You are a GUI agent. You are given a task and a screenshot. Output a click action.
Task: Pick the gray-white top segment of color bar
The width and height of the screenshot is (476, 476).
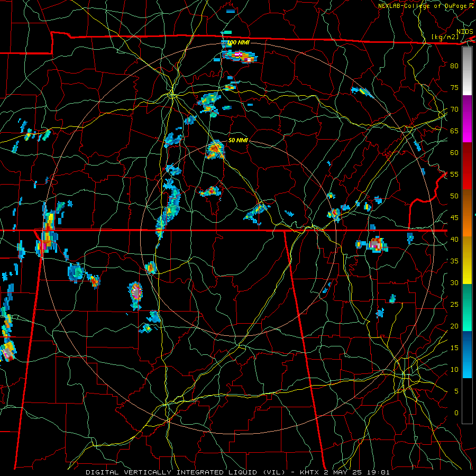pos(467,71)
